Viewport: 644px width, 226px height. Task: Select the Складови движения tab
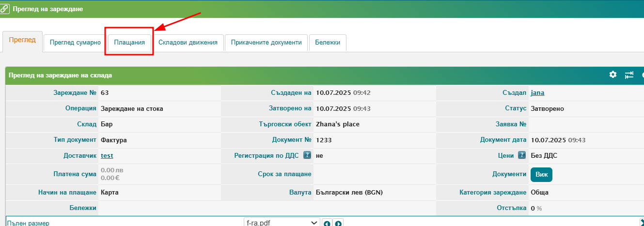pyautogui.click(x=188, y=43)
